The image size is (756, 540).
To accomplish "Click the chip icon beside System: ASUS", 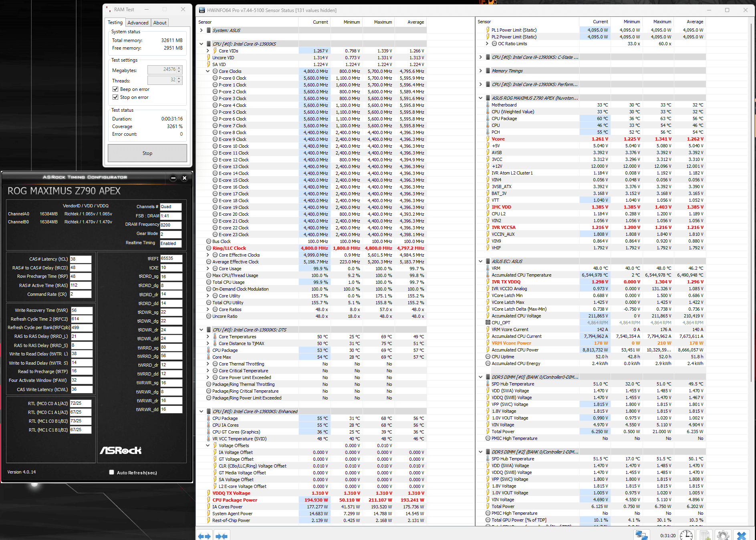I will coord(209,30).
